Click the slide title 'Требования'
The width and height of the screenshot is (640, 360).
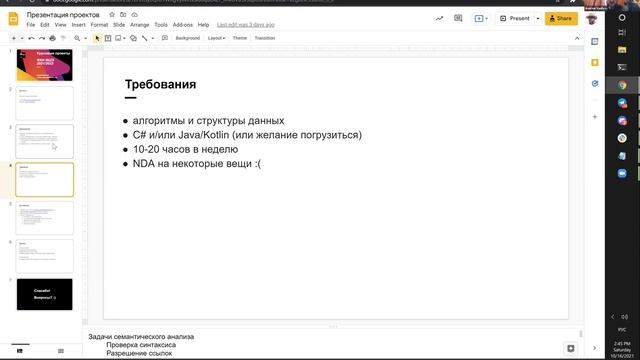tap(160, 84)
